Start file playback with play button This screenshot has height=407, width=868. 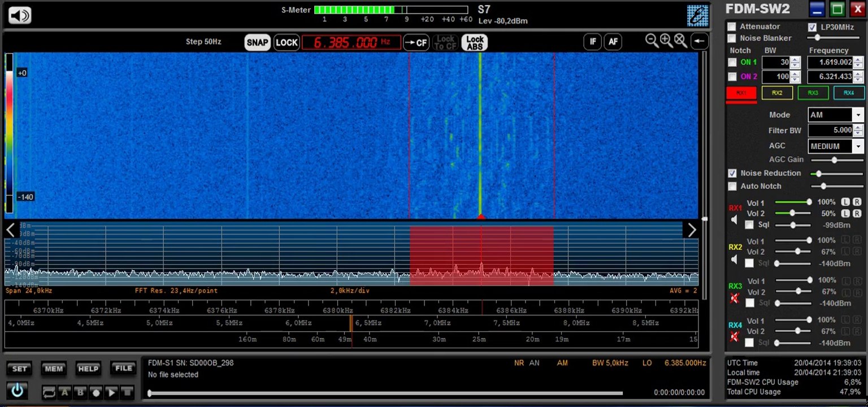[111, 392]
